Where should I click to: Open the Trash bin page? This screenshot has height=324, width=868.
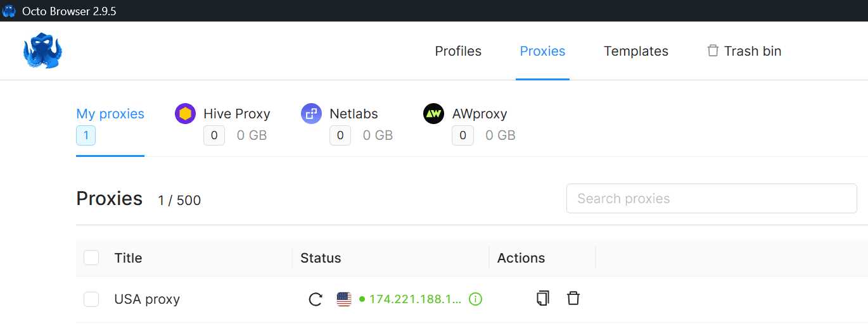point(744,51)
